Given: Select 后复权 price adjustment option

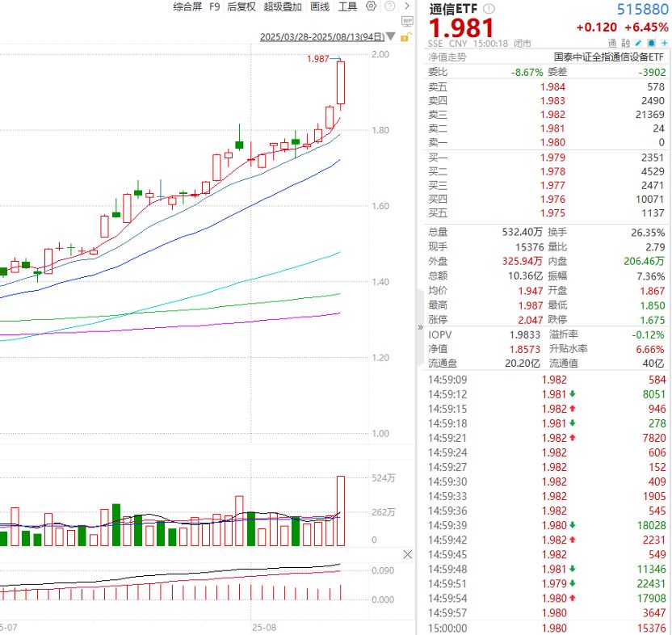Looking at the screenshot, I should click(x=241, y=6).
